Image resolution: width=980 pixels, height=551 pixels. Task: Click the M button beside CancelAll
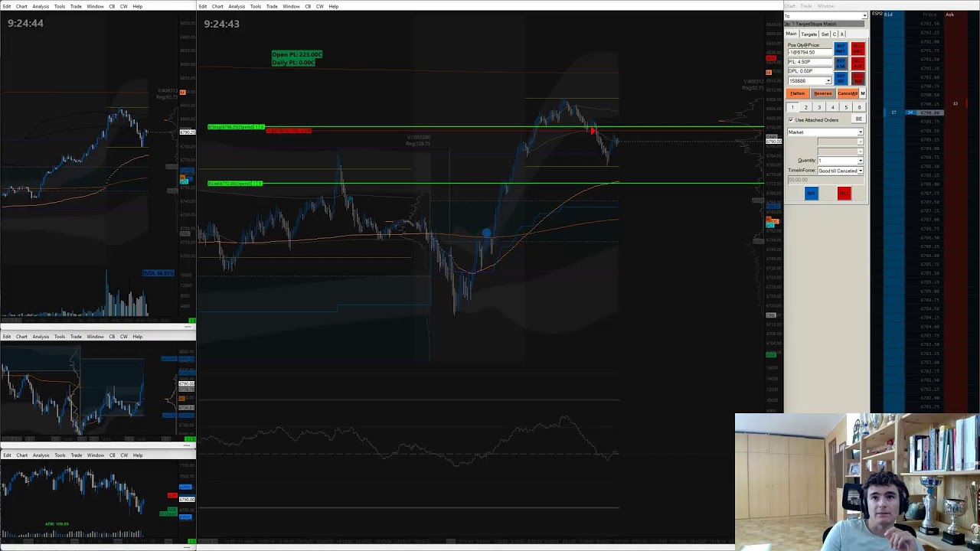click(x=863, y=93)
